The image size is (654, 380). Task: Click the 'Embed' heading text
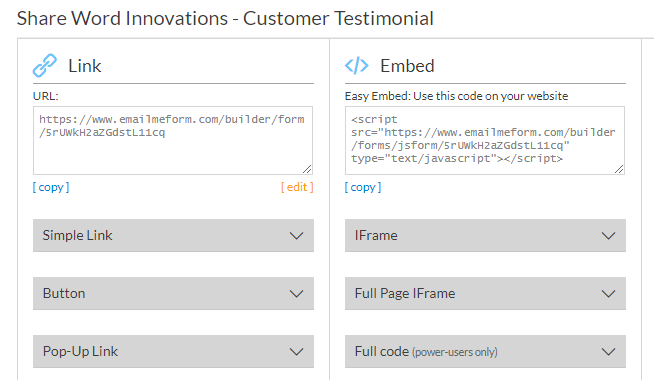(x=407, y=66)
